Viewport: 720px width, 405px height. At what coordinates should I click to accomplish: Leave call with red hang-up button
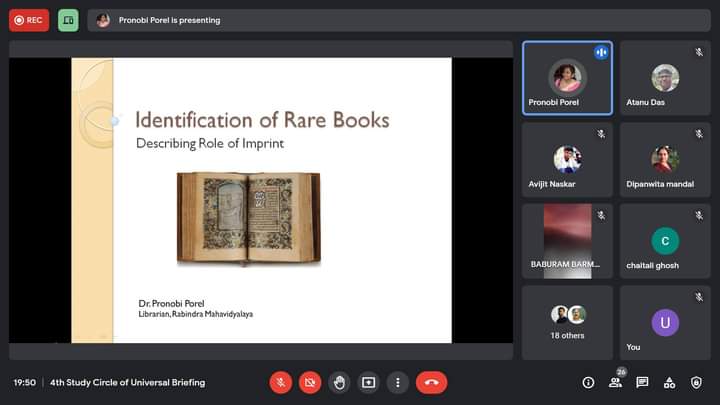pos(431,382)
